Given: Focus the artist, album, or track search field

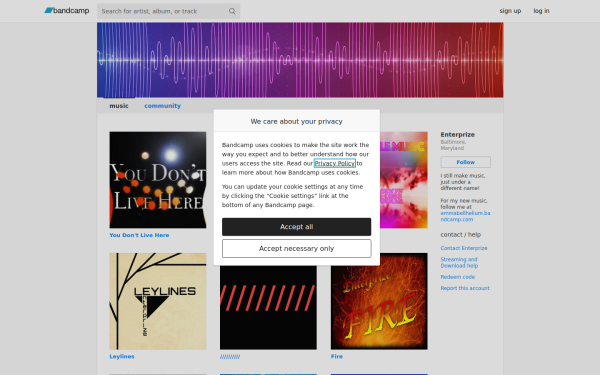Looking at the screenshot, I should click(x=168, y=11).
